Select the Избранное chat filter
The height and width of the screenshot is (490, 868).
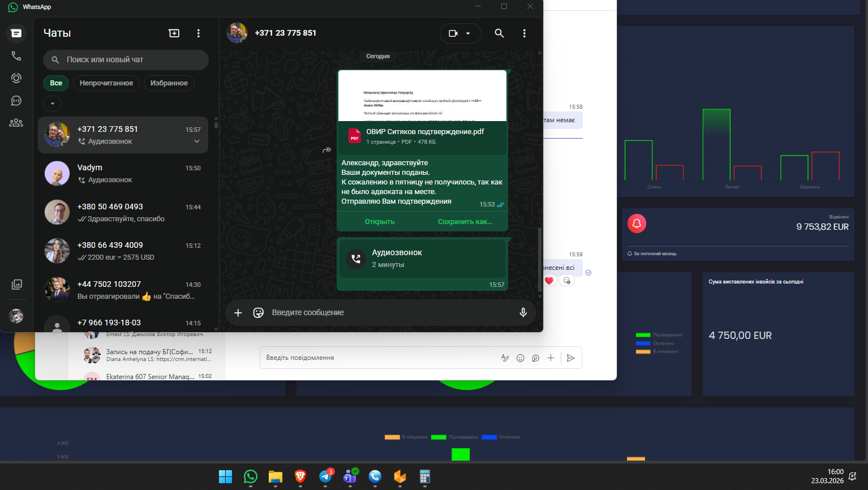tap(169, 83)
